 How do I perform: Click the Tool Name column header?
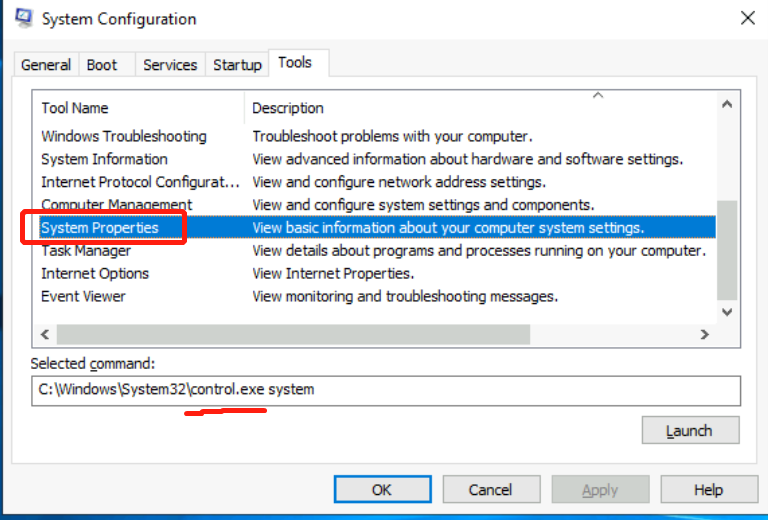(x=75, y=108)
